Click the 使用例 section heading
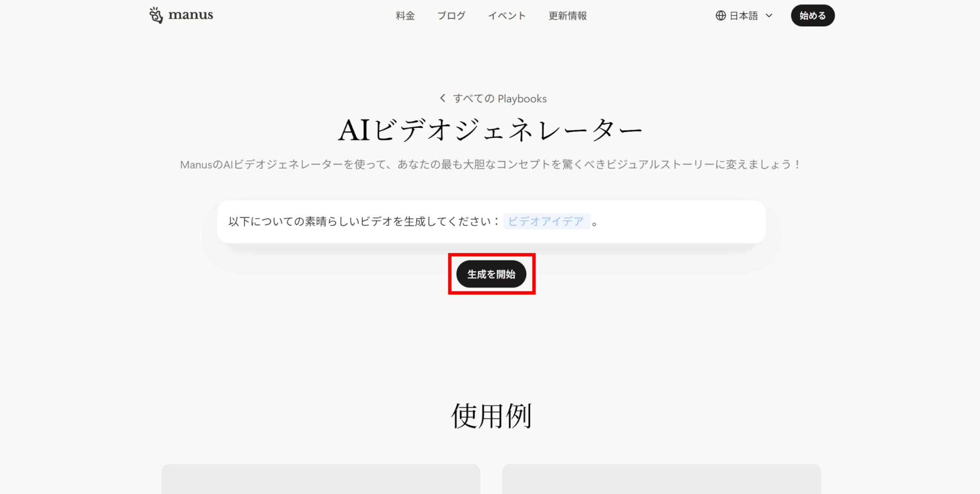 point(491,415)
